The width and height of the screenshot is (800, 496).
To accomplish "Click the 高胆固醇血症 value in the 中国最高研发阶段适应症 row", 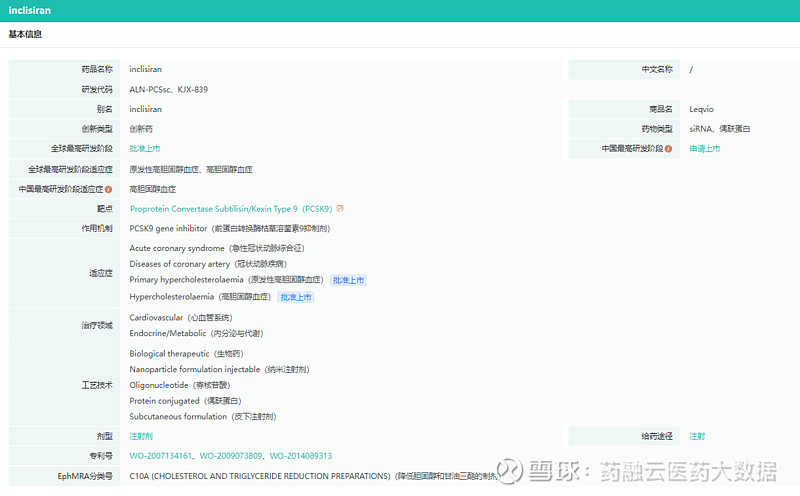I will click(x=153, y=189).
